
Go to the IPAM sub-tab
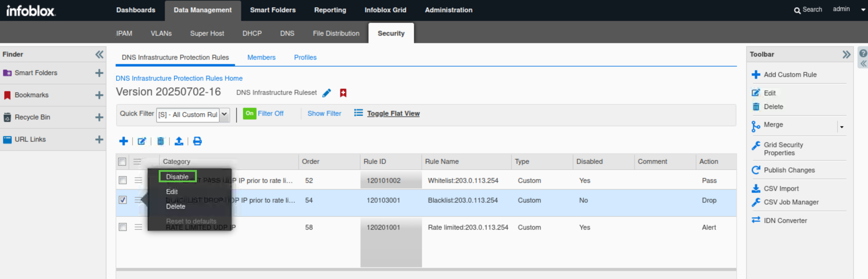click(124, 33)
